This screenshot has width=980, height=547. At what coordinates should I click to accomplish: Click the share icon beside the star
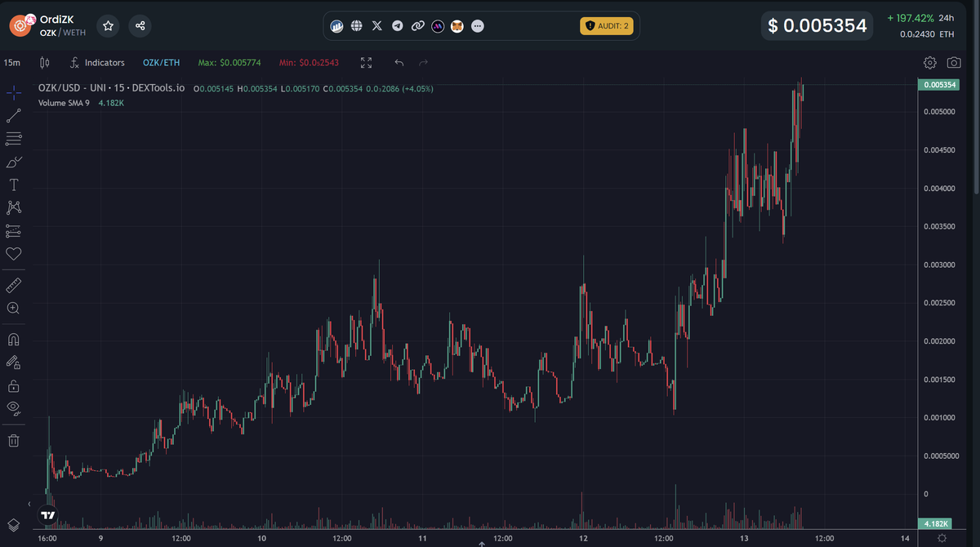(140, 26)
